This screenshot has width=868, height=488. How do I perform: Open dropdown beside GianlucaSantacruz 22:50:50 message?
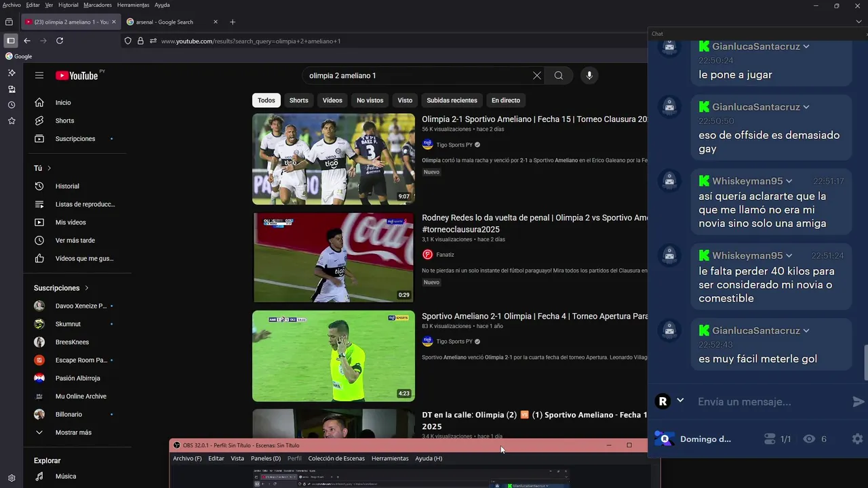click(x=806, y=107)
